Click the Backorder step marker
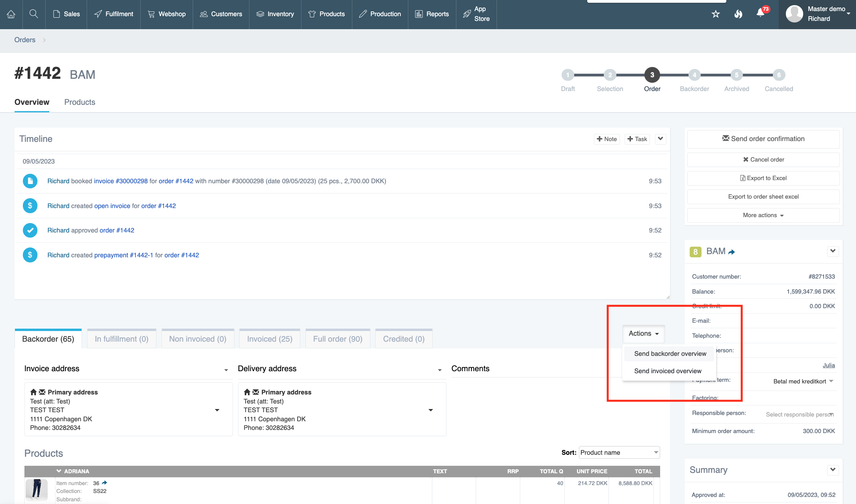 click(x=694, y=75)
